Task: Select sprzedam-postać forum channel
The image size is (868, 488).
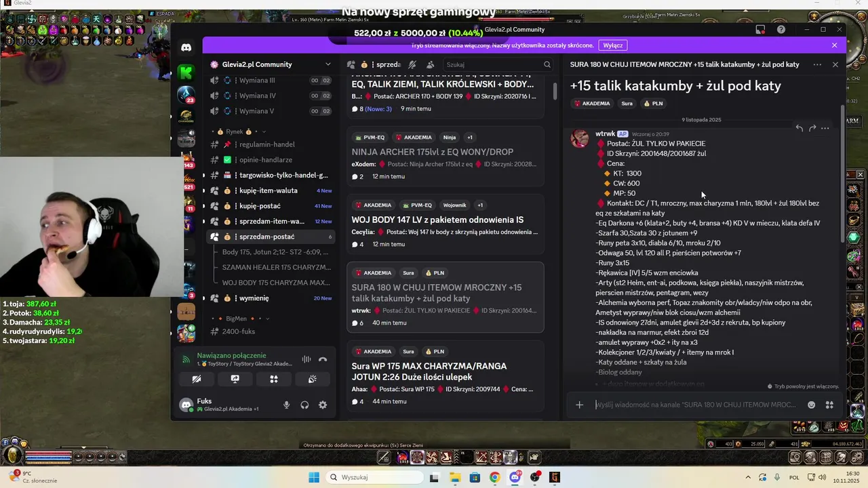Action: pyautogui.click(x=271, y=237)
